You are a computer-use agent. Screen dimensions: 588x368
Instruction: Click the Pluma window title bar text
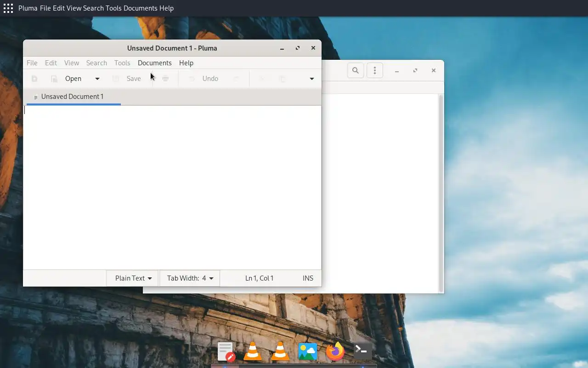pyautogui.click(x=172, y=48)
